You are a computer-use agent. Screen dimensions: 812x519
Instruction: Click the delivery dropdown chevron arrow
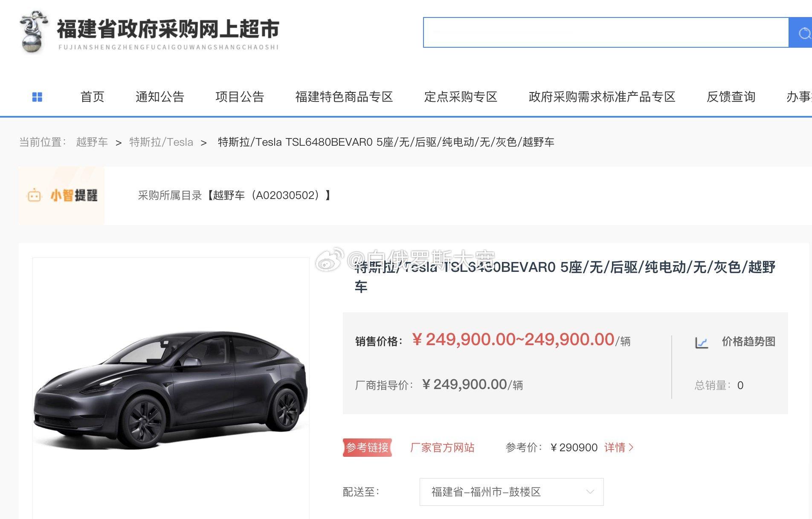pos(590,492)
